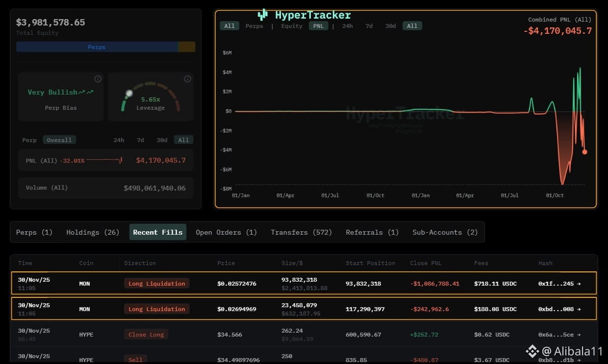Click the 5.65x leverage value
The height and width of the screenshot is (364, 608).
pos(151,99)
